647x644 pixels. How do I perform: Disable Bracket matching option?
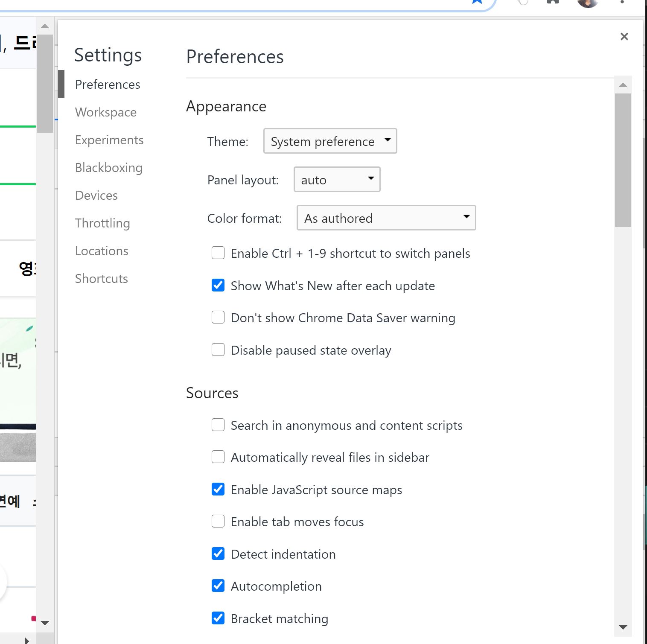[x=218, y=618]
